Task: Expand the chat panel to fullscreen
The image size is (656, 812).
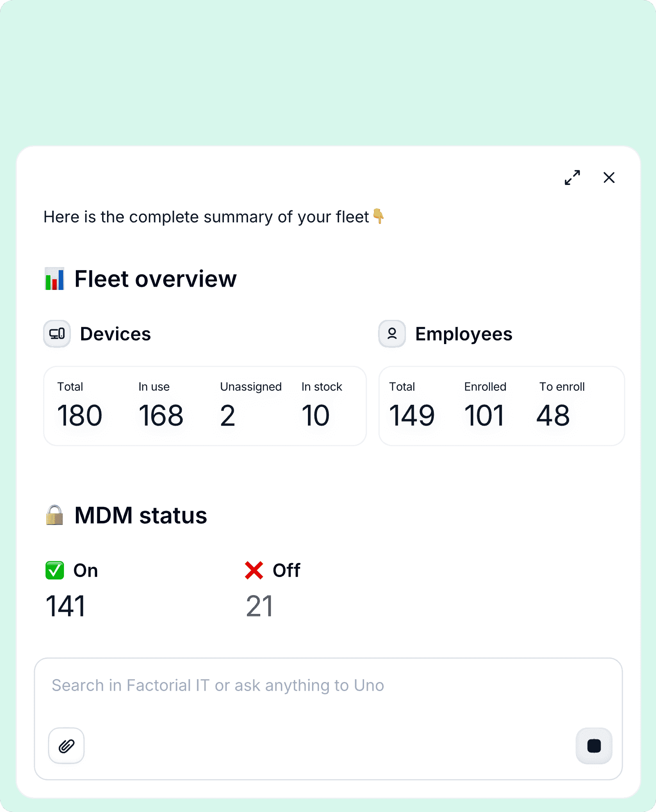Action: [572, 178]
